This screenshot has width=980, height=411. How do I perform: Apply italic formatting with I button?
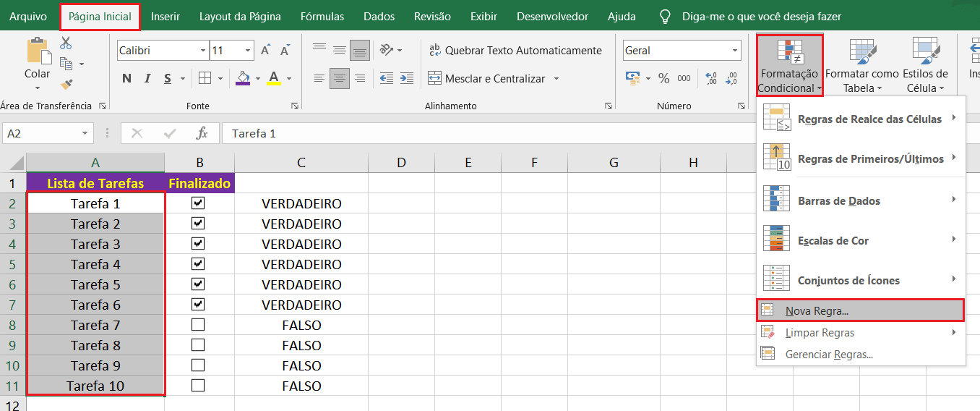coord(147,78)
